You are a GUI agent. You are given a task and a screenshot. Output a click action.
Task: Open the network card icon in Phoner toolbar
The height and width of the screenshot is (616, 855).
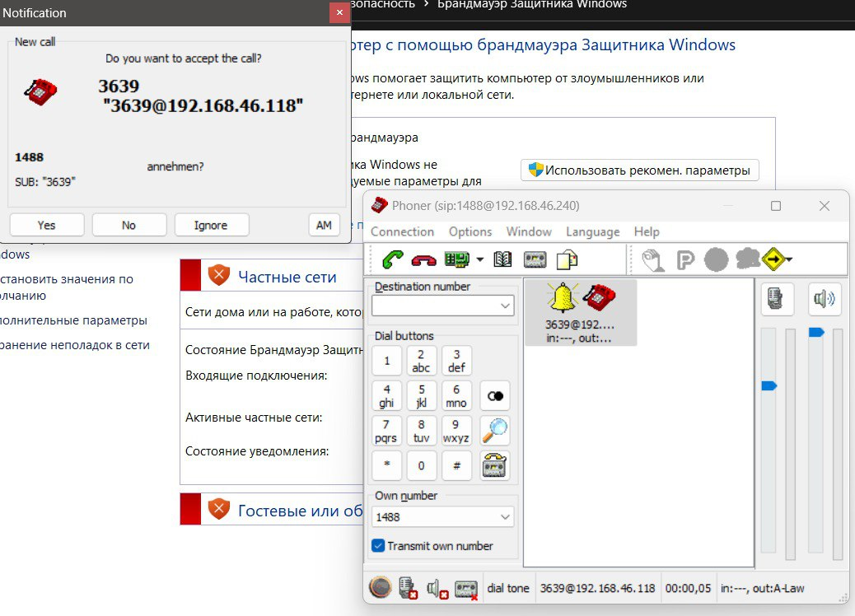pos(457,259)
